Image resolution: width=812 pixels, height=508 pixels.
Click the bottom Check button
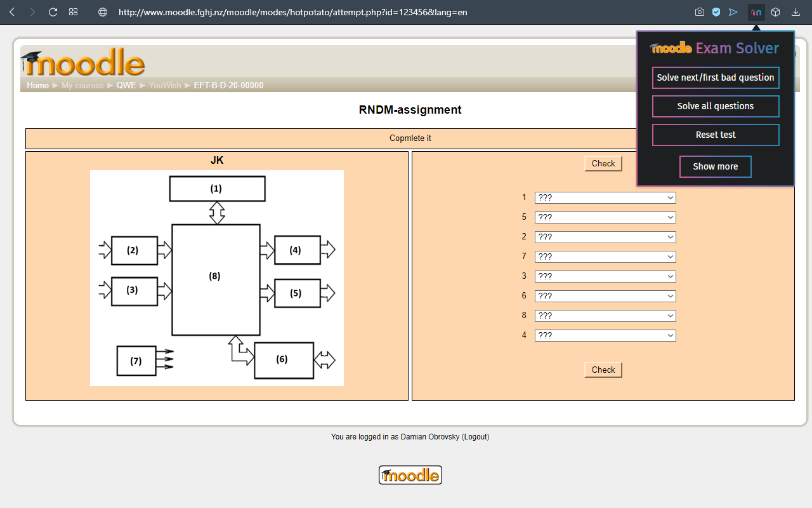coord(603,370)
